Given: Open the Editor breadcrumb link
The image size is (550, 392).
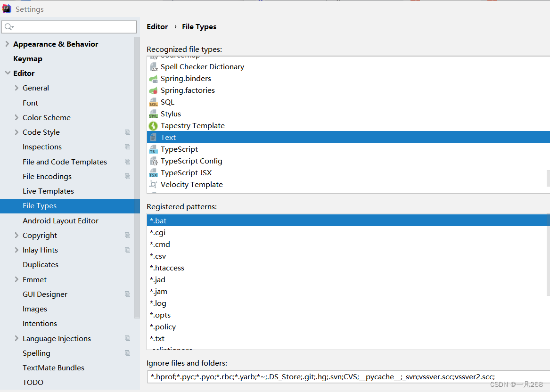Looking at the screenshot, I should [x=157, y=26].
